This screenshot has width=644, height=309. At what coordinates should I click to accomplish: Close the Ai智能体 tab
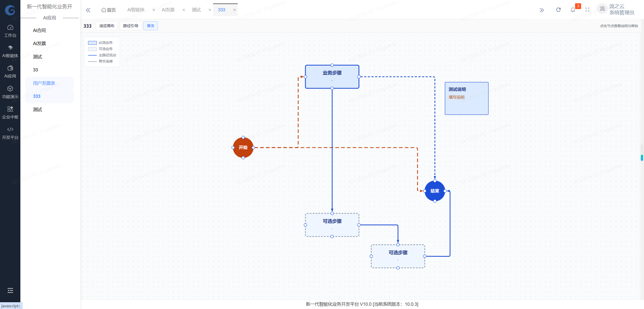pyautogui.click(x=154, y=10)
